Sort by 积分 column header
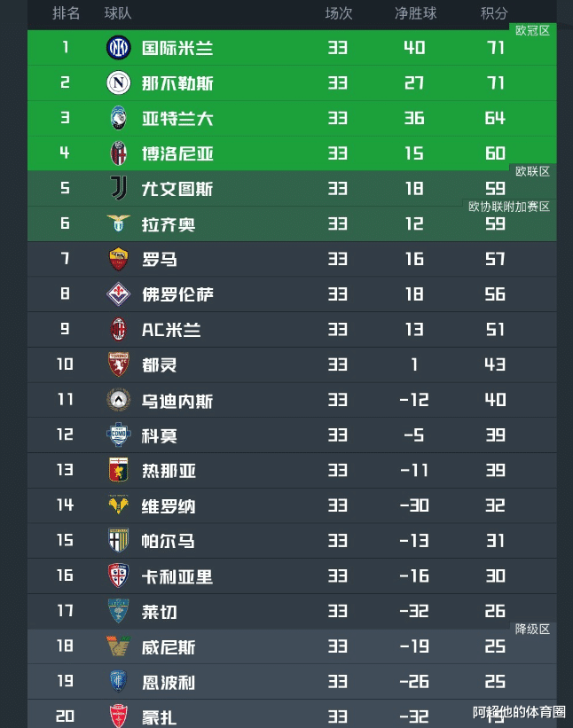 (494, 13)
